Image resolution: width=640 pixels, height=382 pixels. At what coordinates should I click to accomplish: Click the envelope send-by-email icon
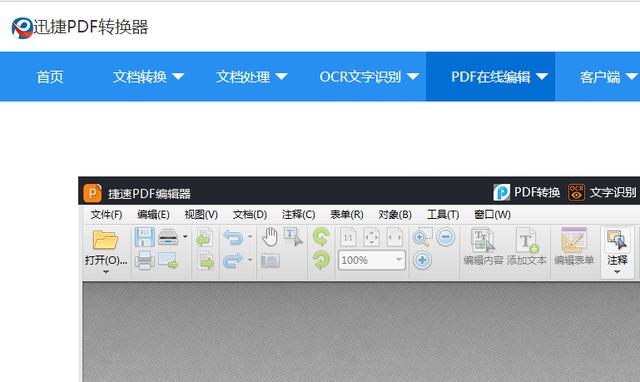168,260
